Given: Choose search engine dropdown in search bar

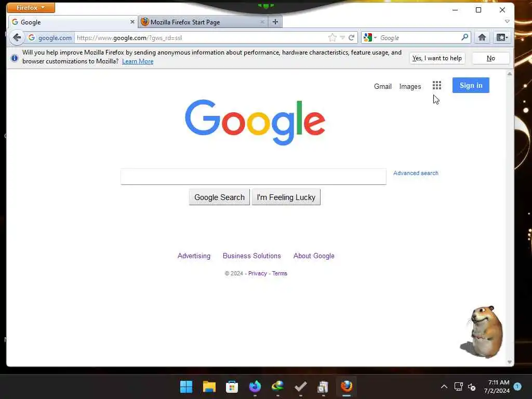Looking at the screenshot, I should (x=370, y=37).
